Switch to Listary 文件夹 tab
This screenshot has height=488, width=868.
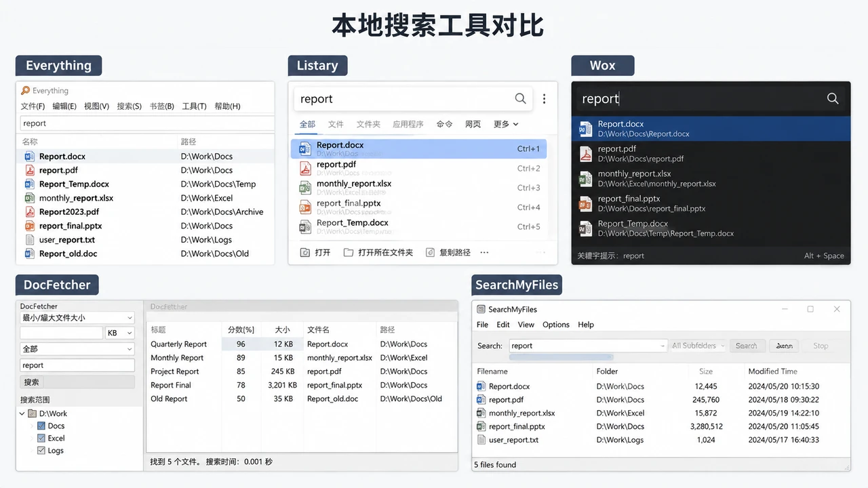pyautogui.click(x=368, y=124)
